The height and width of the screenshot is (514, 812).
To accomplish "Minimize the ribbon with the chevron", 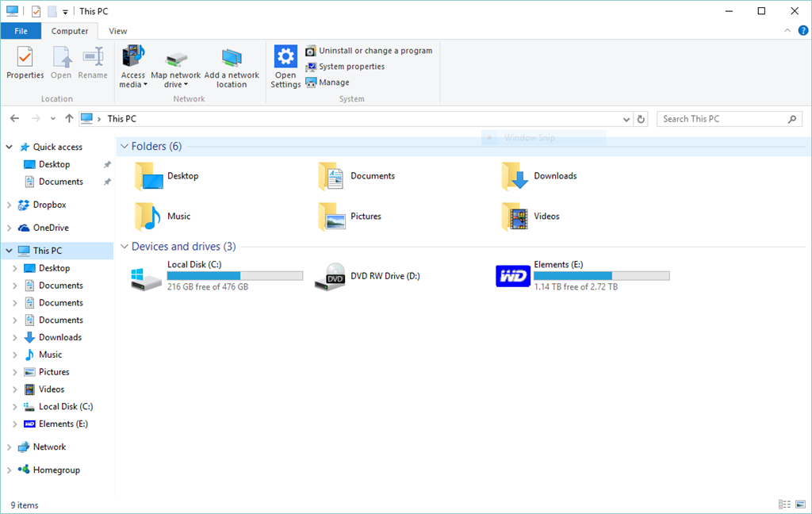I will click(787, 31).
